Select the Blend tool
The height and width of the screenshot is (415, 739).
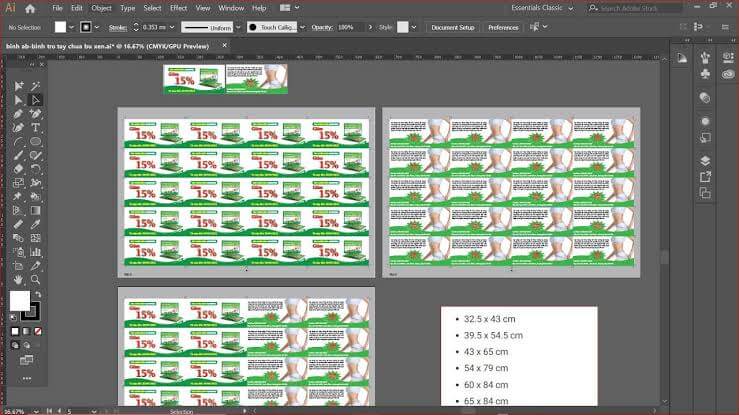click(18, 238)
